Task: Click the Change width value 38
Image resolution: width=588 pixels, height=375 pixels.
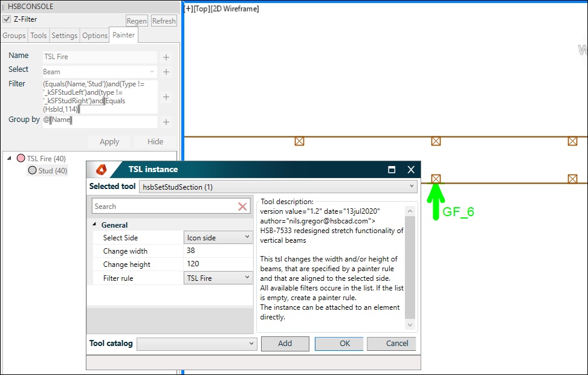Action: click(218, 251)
